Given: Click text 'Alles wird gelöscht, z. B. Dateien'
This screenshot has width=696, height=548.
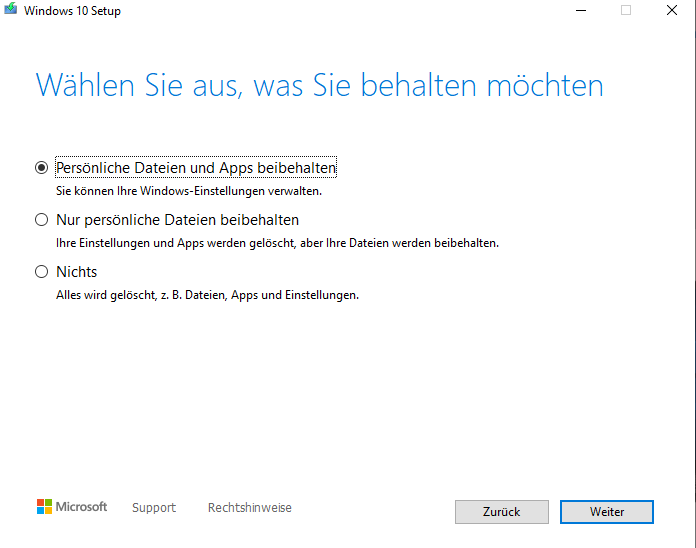Looking at the screenshot, I should pyautogui.click(x=142, y=295).
